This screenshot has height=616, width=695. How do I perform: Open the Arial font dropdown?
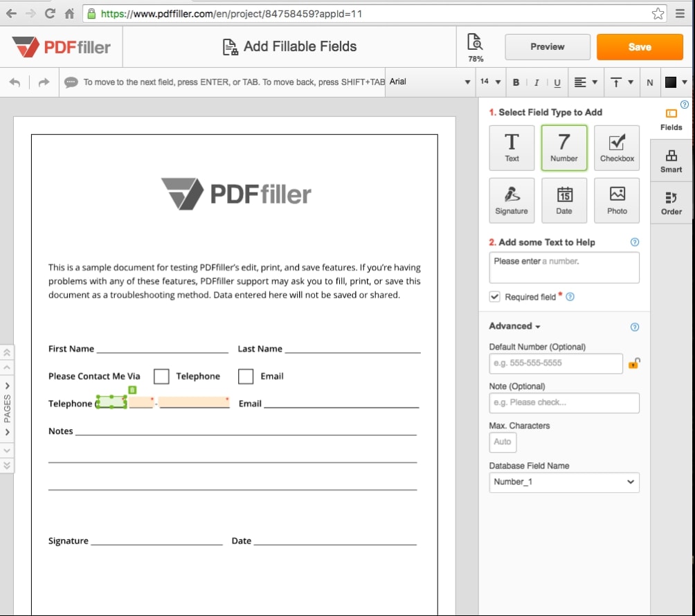tap(430, 82)
